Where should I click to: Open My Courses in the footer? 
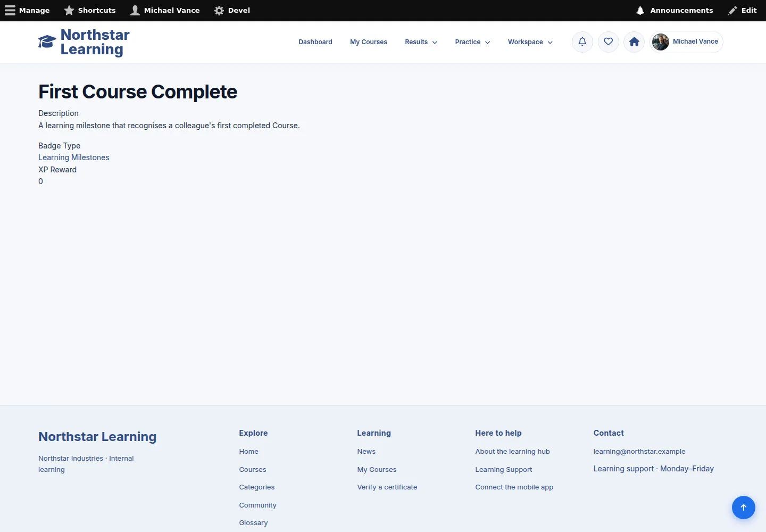coord(377,470)
